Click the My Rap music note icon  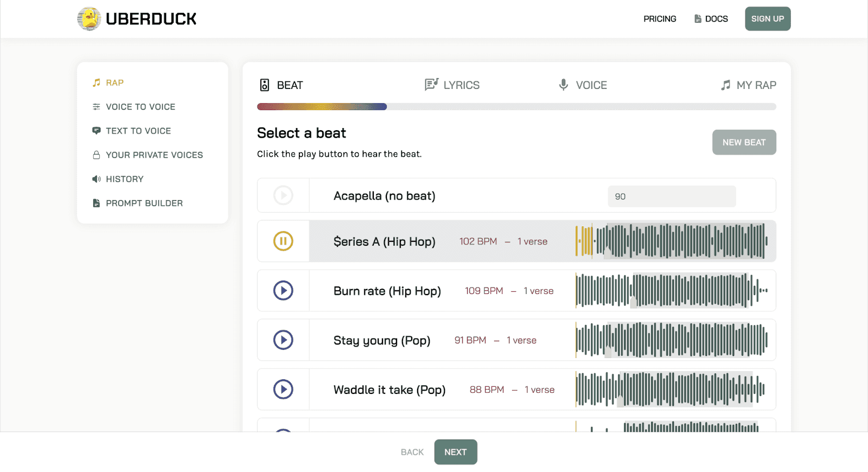click(726, 85)
